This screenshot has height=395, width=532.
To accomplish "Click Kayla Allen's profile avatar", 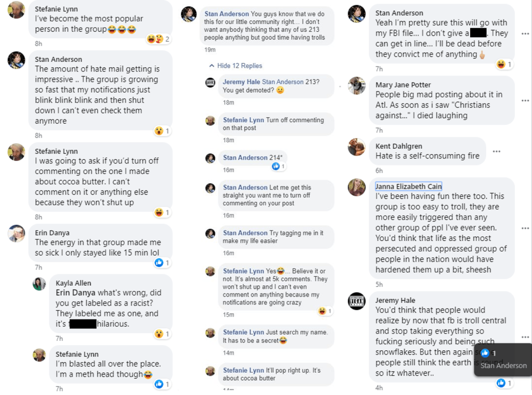I will (40, 284).
